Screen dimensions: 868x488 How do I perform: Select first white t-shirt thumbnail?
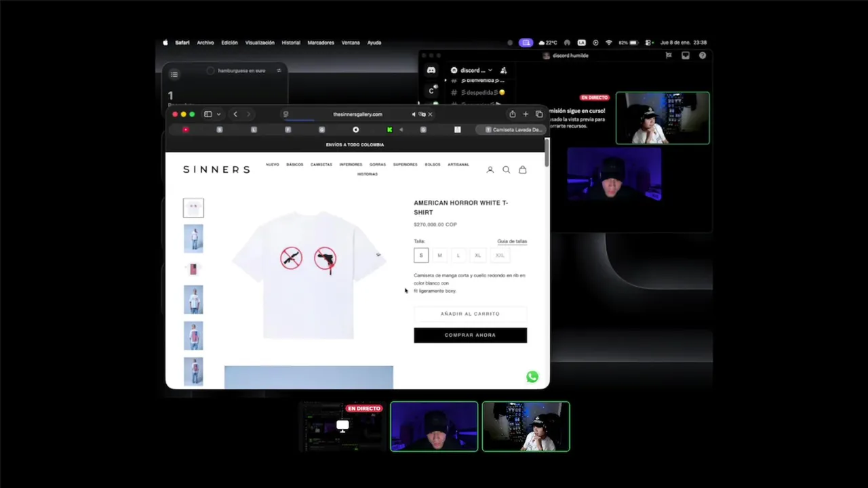[x=193, y=207]
